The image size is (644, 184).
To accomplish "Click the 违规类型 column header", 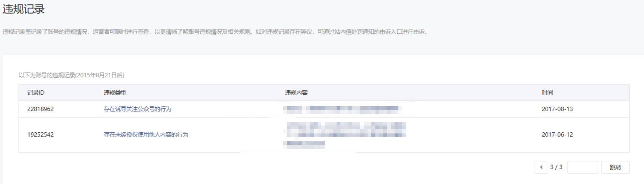I will pyautogui.click(x=115, y=93).
